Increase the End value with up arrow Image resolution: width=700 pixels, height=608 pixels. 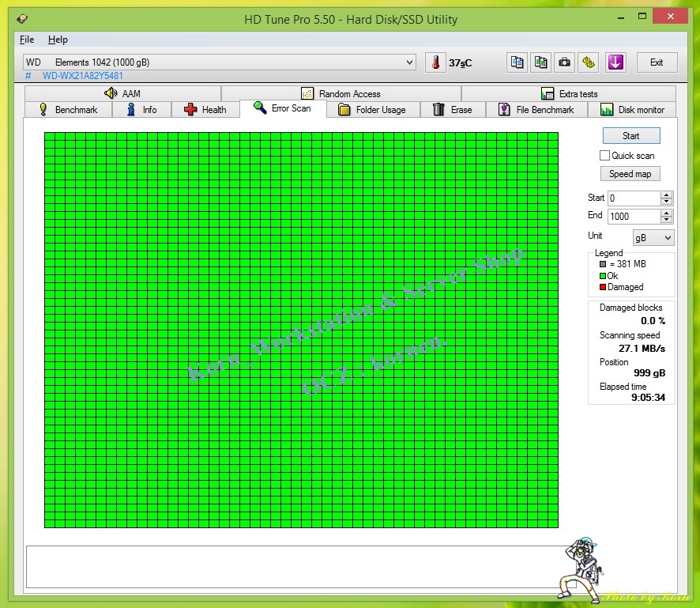666,213
